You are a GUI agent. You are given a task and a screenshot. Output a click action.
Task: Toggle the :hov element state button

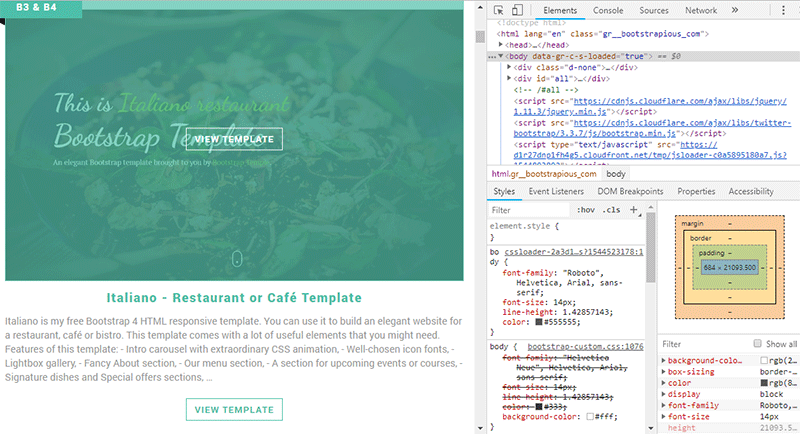[x=586, y=210]
